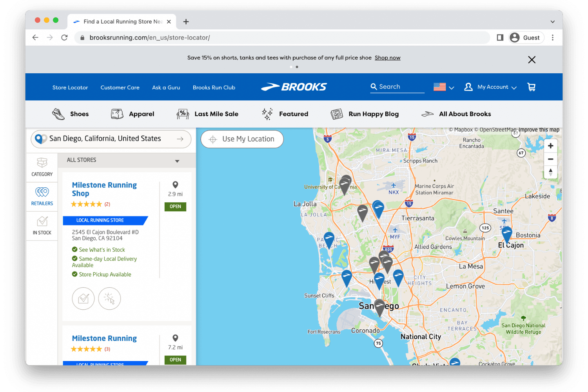Open Customer Care menu item
588x392 pixels.
coord(120,87)
